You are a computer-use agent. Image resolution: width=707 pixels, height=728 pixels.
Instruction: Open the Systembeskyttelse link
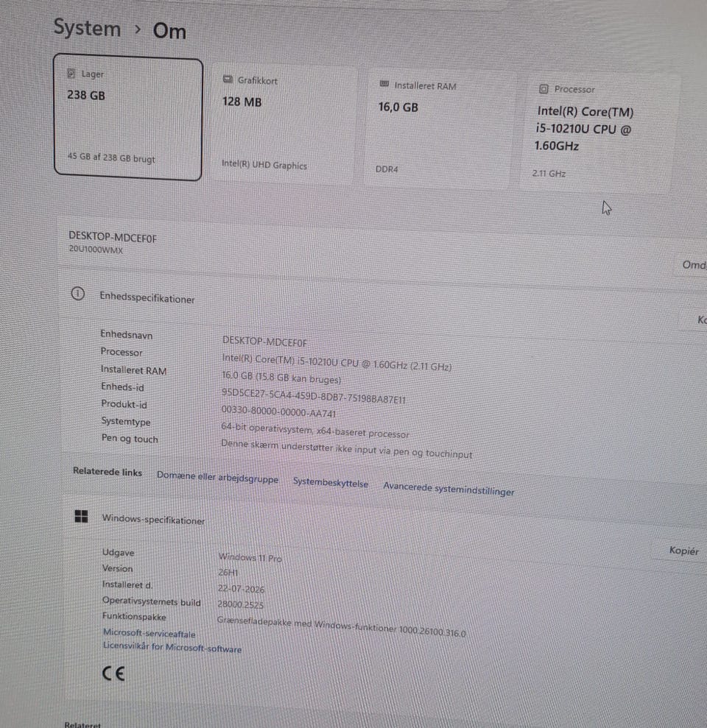(x=330, y=483)
